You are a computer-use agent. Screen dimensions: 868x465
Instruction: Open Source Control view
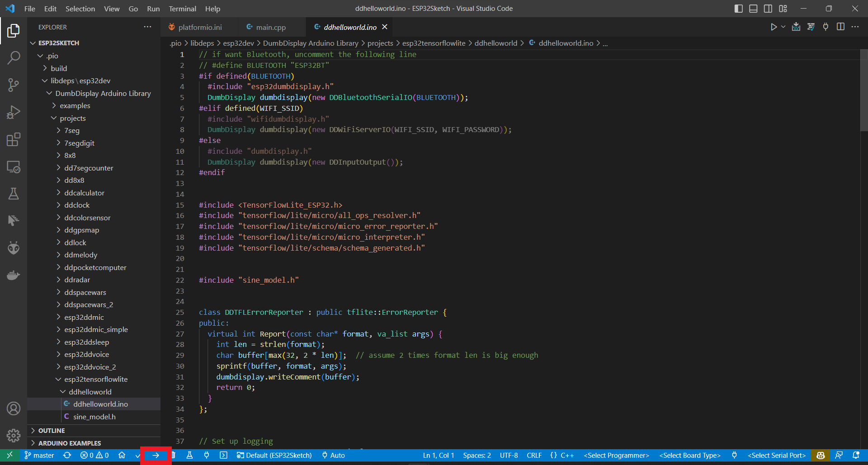click(x=14, y=85)
